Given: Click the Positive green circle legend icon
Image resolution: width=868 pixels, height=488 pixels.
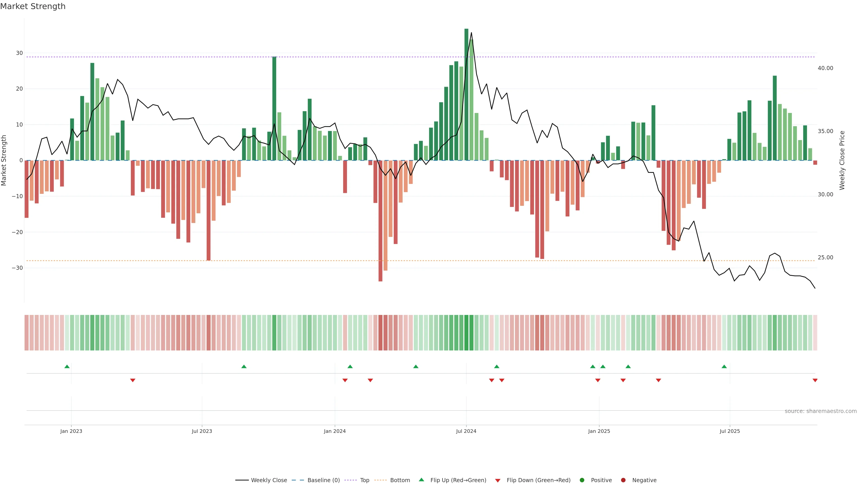Looking at the screenshot, I should (x=582, y=480).
